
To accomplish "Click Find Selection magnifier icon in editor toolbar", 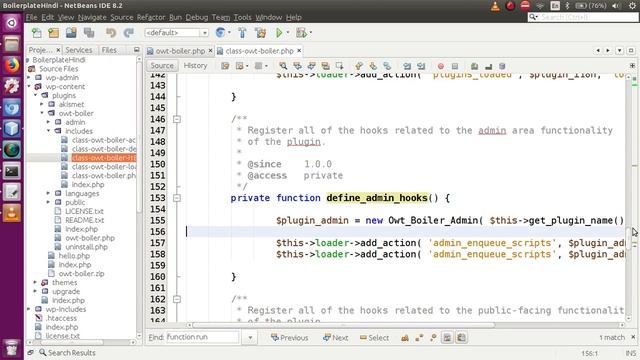I will point(283,66).
